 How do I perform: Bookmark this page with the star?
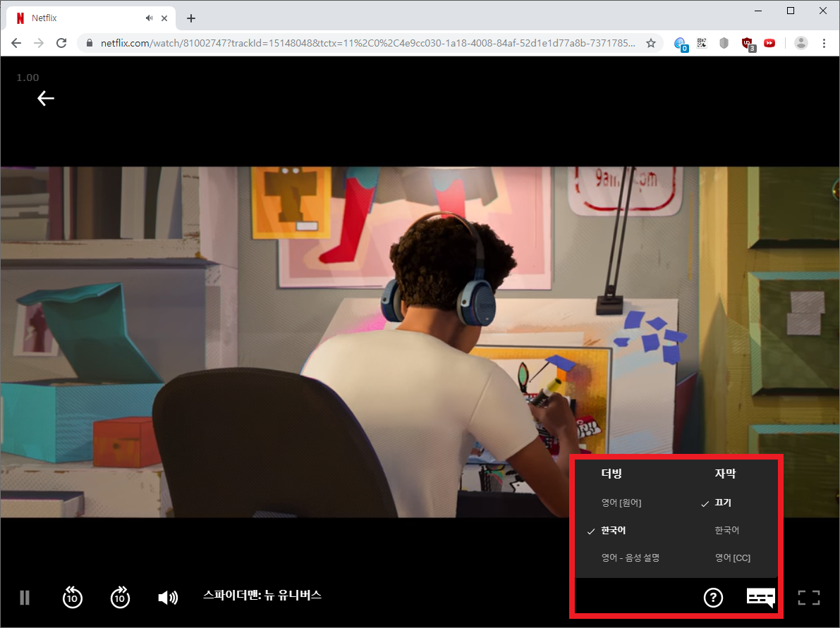tap(651, 43)
